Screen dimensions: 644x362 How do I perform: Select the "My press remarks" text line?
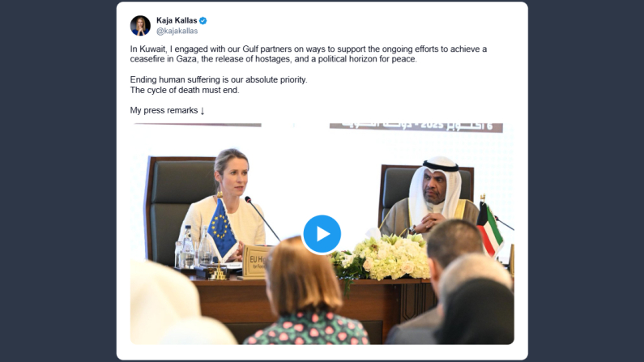[164, 110]
